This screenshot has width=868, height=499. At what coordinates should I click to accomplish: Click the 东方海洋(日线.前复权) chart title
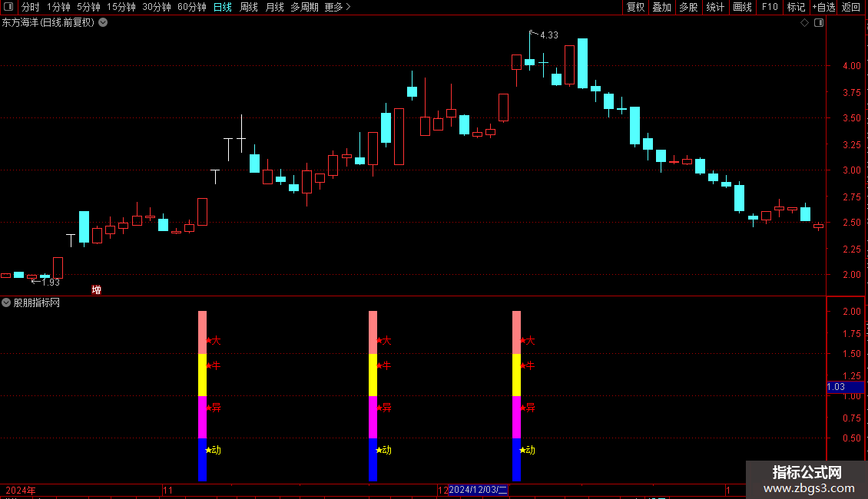click(x=48, y=23)
